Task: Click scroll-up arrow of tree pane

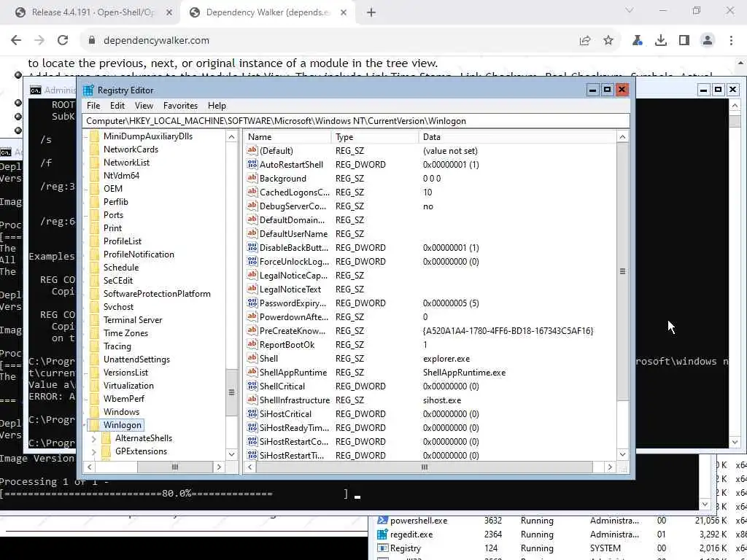Action: [x=231, y=137]
